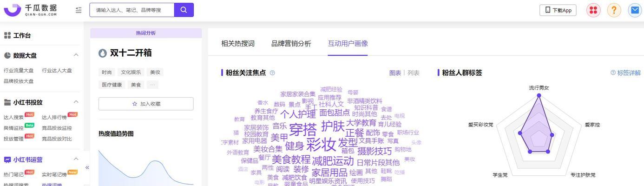The width and height of the screenshot is (644, 186).
Task: Switch to the 品牌营销分析 tab
Action: [x=291, y=43]
